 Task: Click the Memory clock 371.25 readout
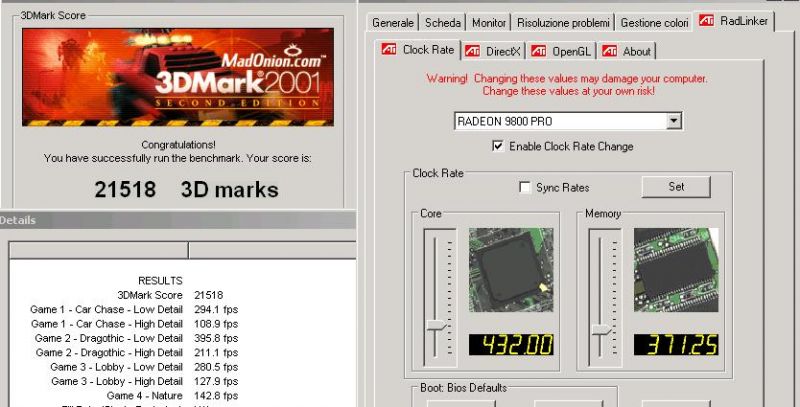(676, 345)
